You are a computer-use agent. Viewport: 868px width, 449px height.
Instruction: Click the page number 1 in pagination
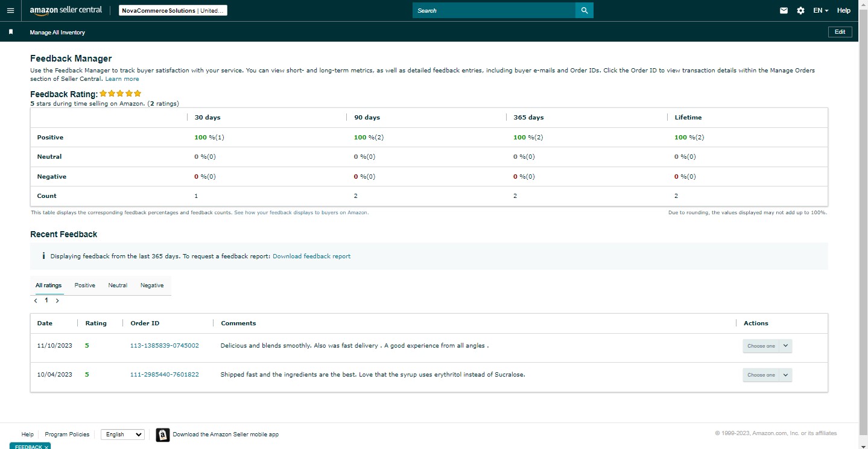46,300
